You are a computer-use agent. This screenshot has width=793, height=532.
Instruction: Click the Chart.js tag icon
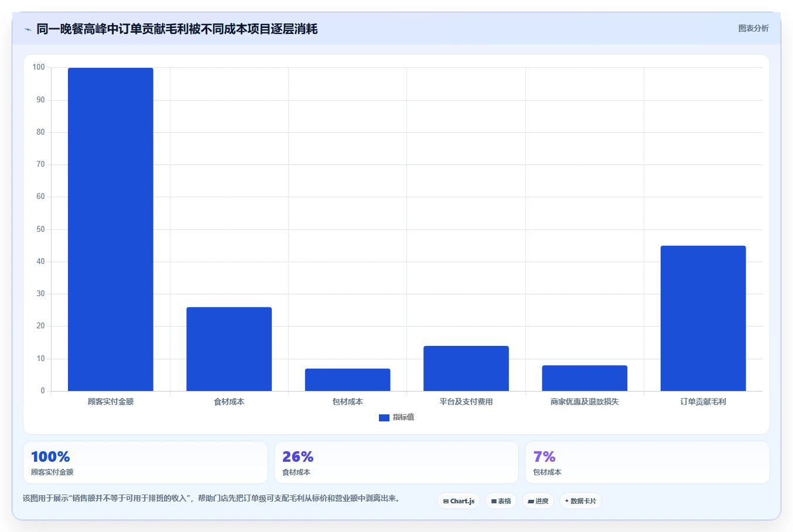coord(446,502)
